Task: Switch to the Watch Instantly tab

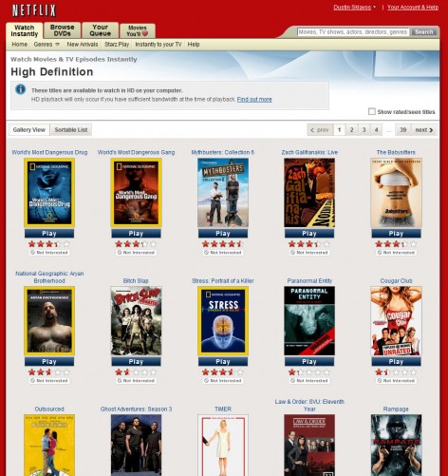Action: [25, 30]
